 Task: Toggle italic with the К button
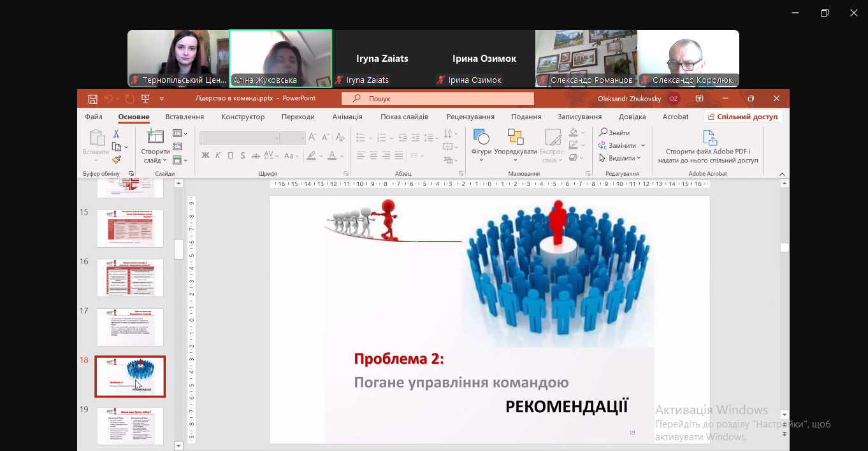pos(218,155)
